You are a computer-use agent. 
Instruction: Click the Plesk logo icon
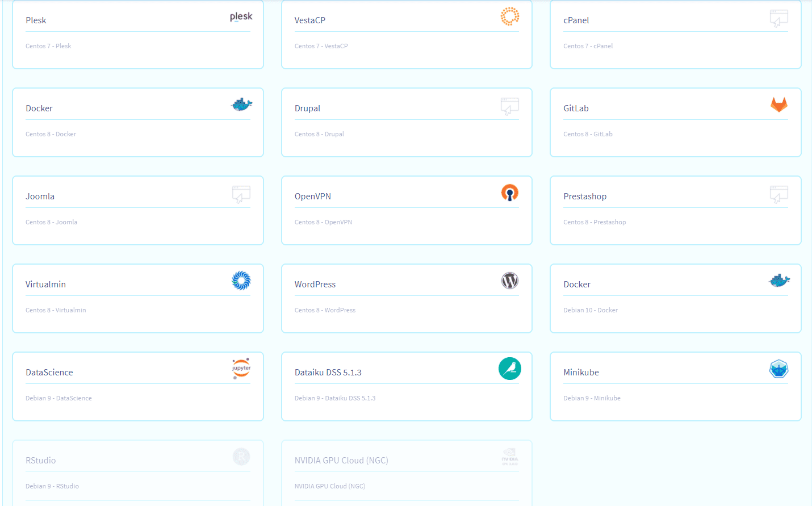241,16
